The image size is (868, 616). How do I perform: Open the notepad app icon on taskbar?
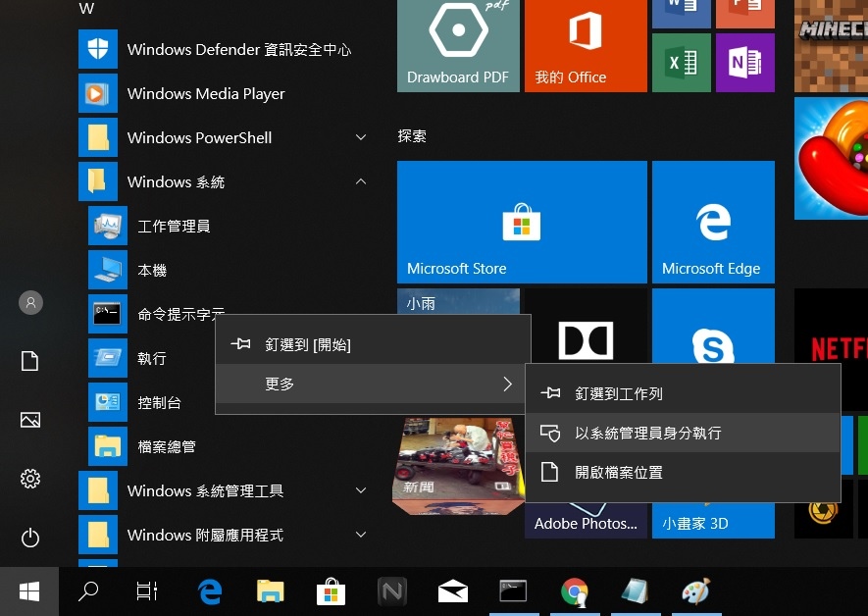(635, 591)
